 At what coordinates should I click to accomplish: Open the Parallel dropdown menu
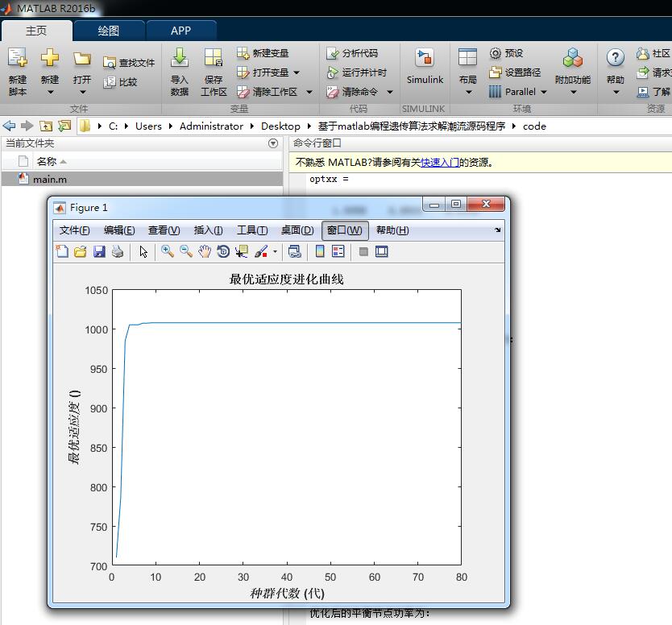click(x=518, y=92)
